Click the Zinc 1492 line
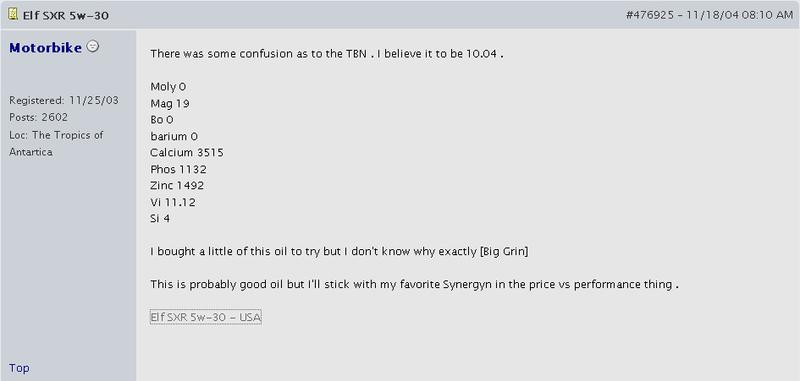 [x=177, y=185]
